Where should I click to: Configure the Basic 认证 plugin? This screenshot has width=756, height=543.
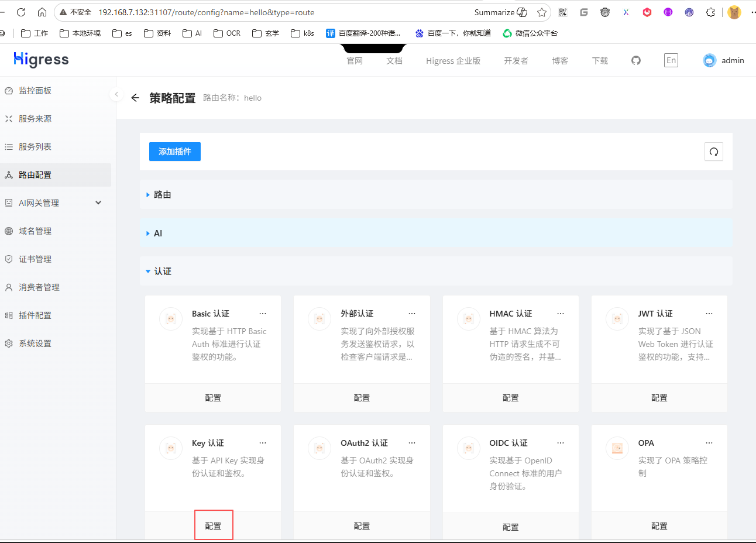(213, 398)
